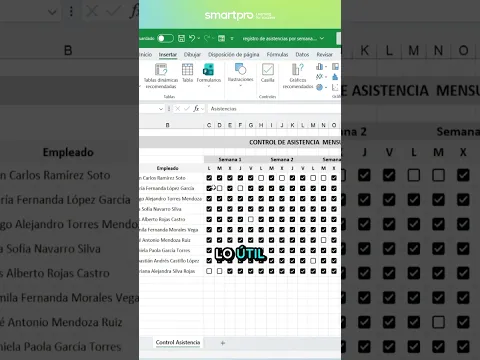The width and height of the screenshot is (480, 360).
Task: Open the Datos ribbon tab
Action: pos(302,54)
